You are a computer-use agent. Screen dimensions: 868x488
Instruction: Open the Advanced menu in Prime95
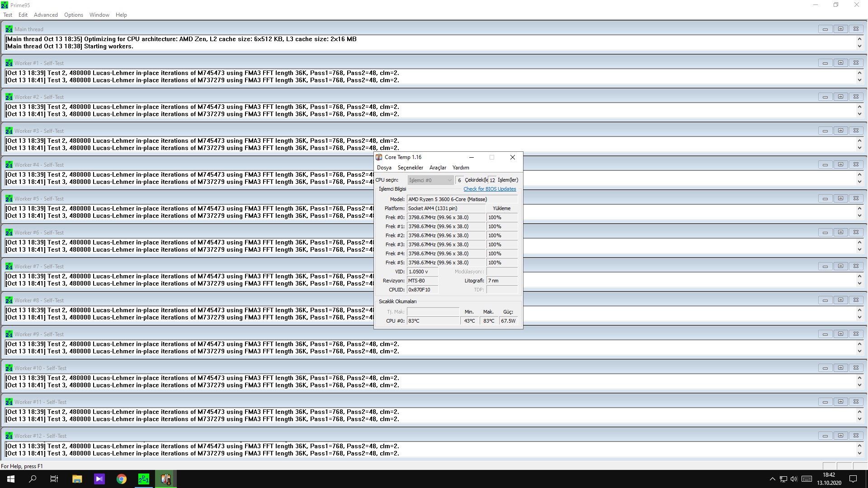tap(46, 15)
